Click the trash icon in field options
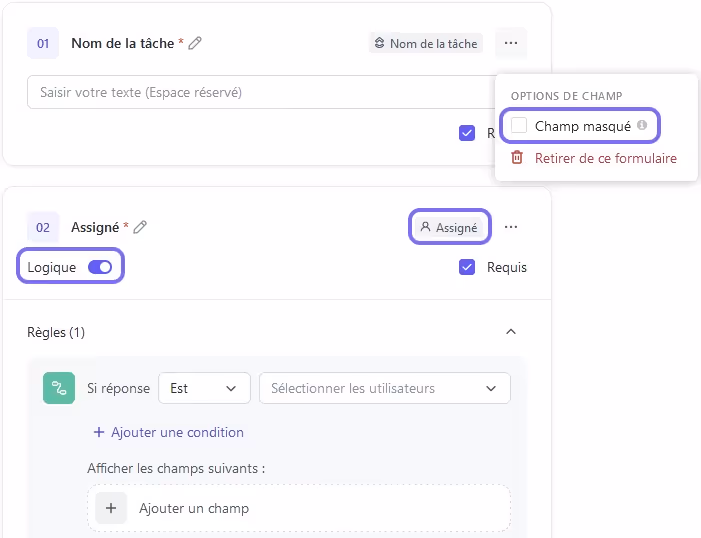701x538 pixels. [517, 158]
